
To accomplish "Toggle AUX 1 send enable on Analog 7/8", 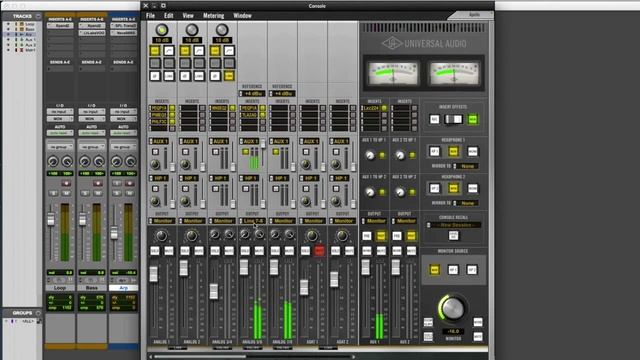I will pyautogui.click(x=276, y=152).
